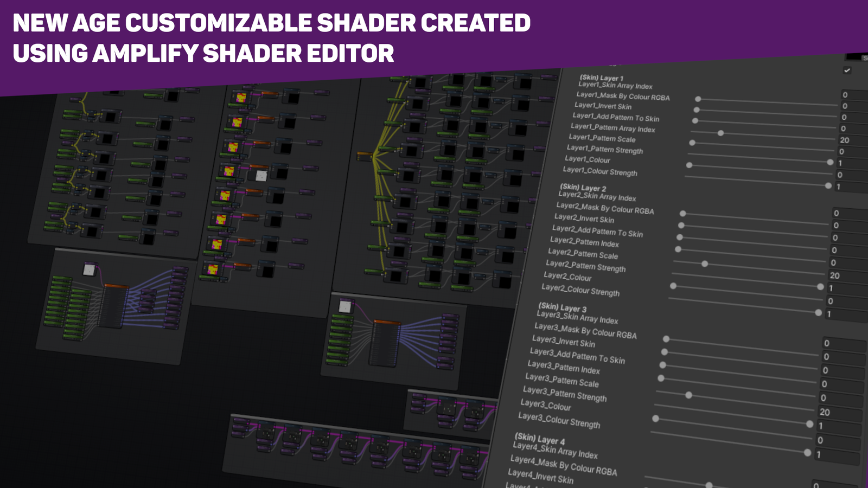Click the (Skin) Layer 1 section header
Image resolution: width=868 pixels, height=488 pixels.
point(601,78)
